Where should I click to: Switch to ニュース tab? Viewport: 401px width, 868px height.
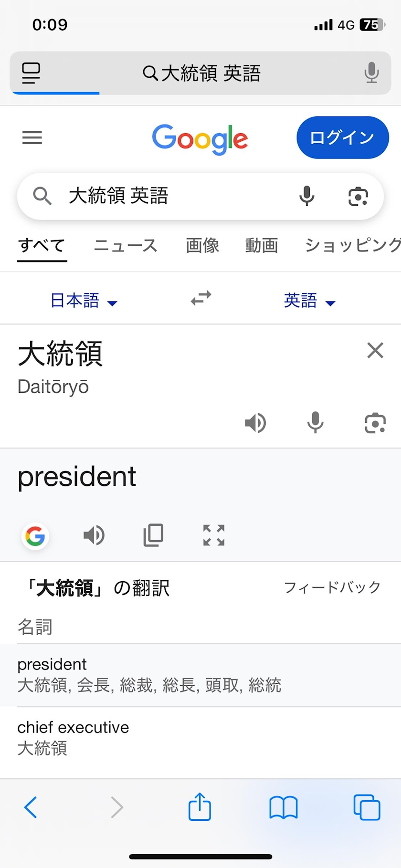click(126, 246)
